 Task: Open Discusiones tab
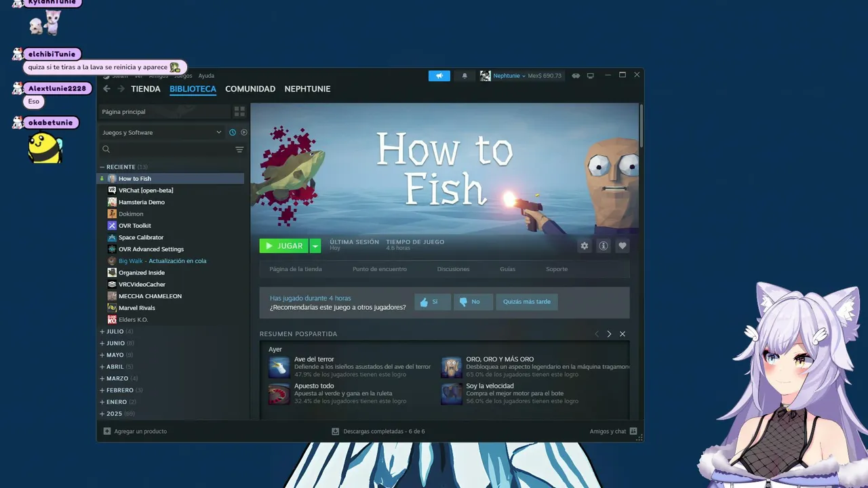pyautogui.click(x=453, y=269)
